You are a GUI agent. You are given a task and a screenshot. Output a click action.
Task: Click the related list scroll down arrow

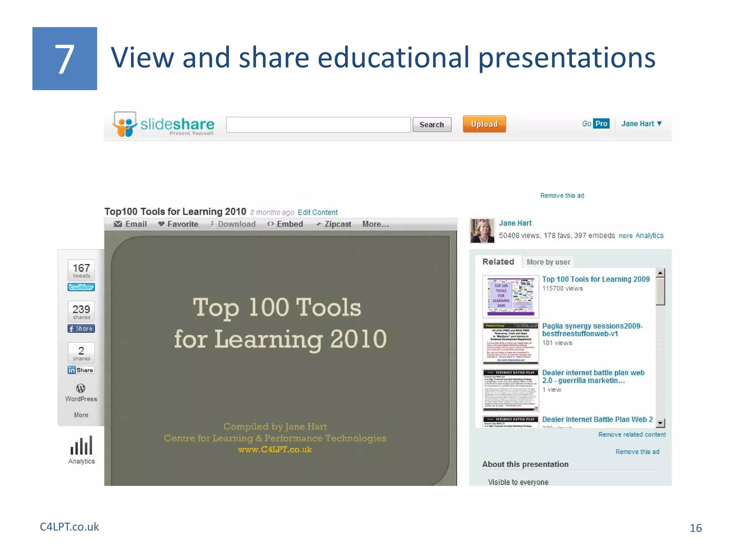(660, 423)
